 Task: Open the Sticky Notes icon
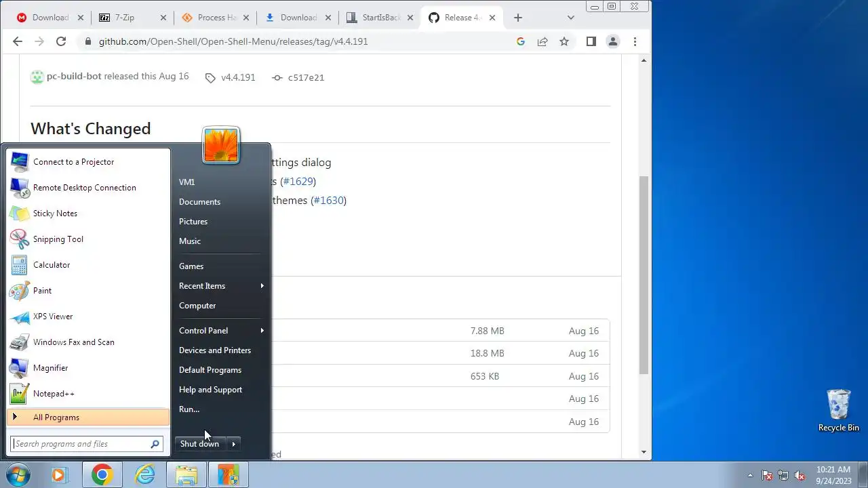click(20, 213)
